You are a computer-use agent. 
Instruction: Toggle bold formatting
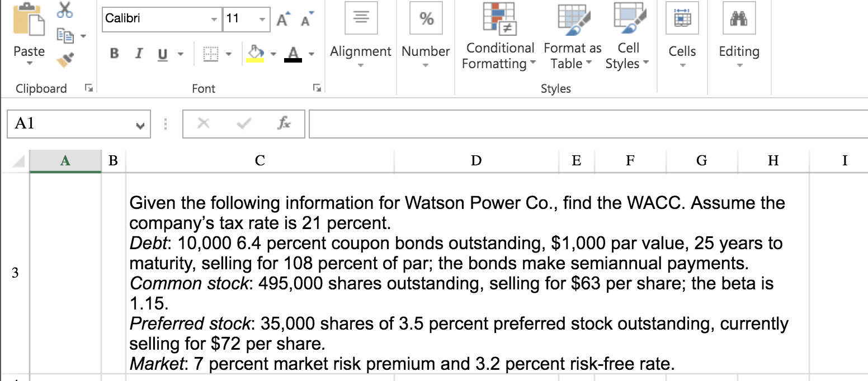tap(114, 54)
